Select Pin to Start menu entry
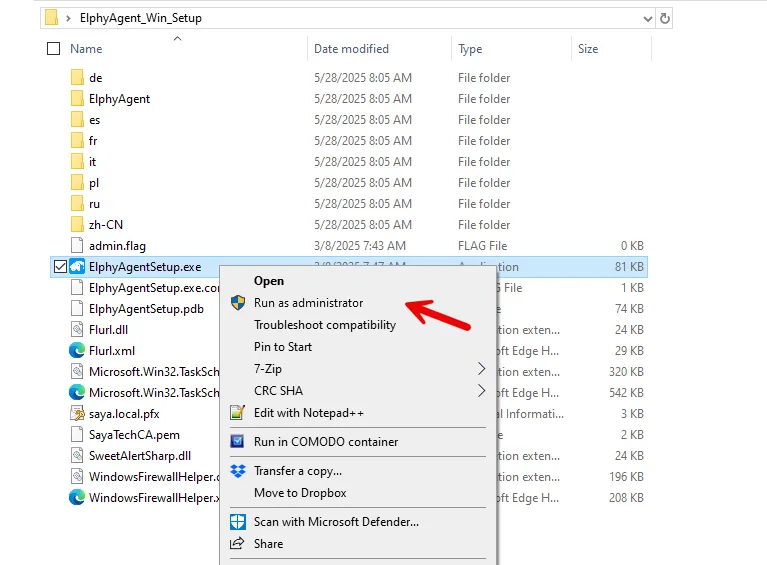 tap(283, 346)
